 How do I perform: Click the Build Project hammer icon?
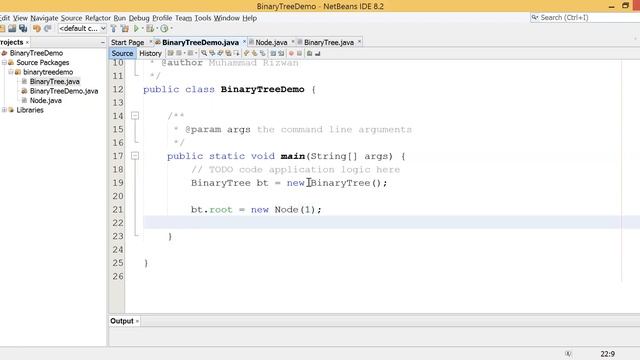point(113,29)
